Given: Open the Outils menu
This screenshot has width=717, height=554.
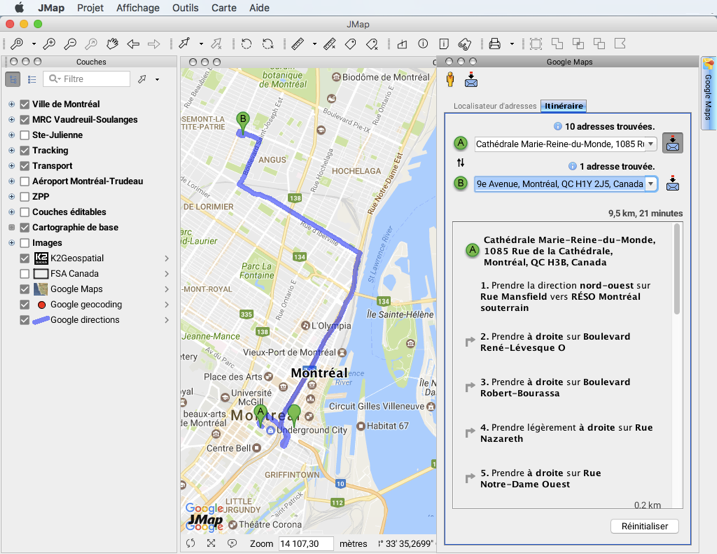Looking at the screenshot, I should 185,8.
